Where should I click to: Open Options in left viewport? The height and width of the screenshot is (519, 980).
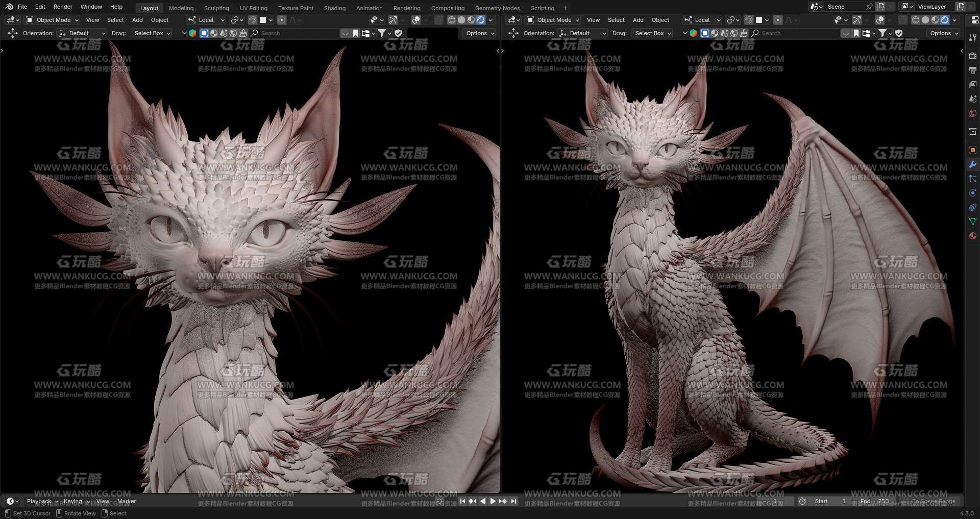pos(480,33)
